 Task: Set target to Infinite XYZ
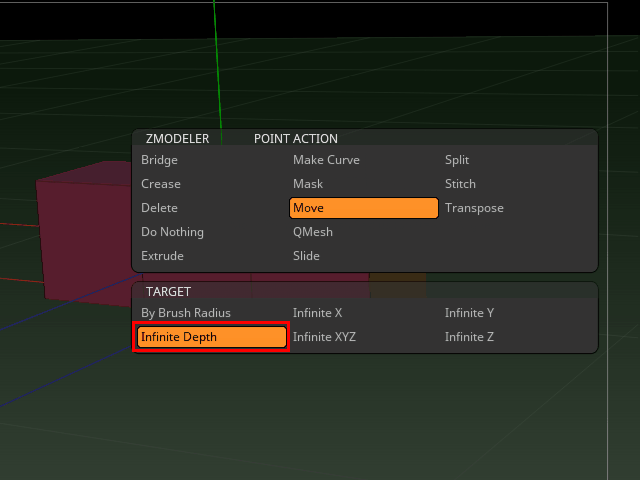point(324,337)
